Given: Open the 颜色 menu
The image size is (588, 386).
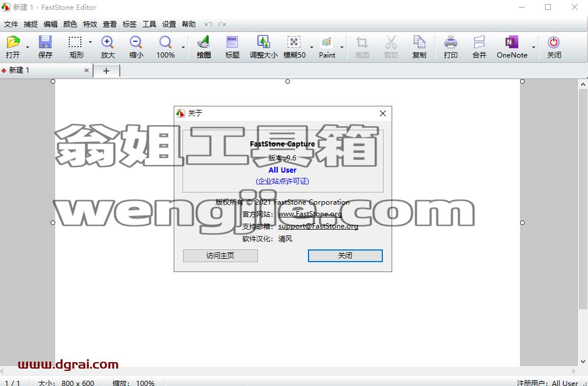Looking at the screenshot, I should pos(70,24).
